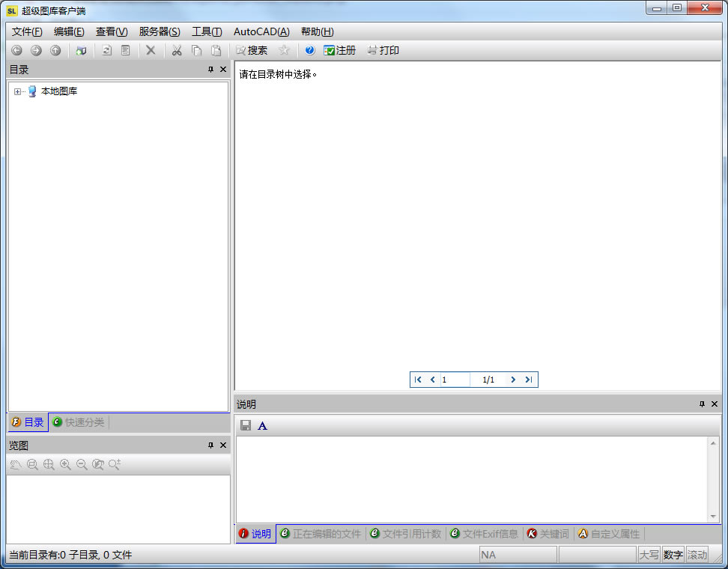This screenshot has width=728, height=569.
Task: Open the 服务器(S) menu
Action: coord(160,31)
